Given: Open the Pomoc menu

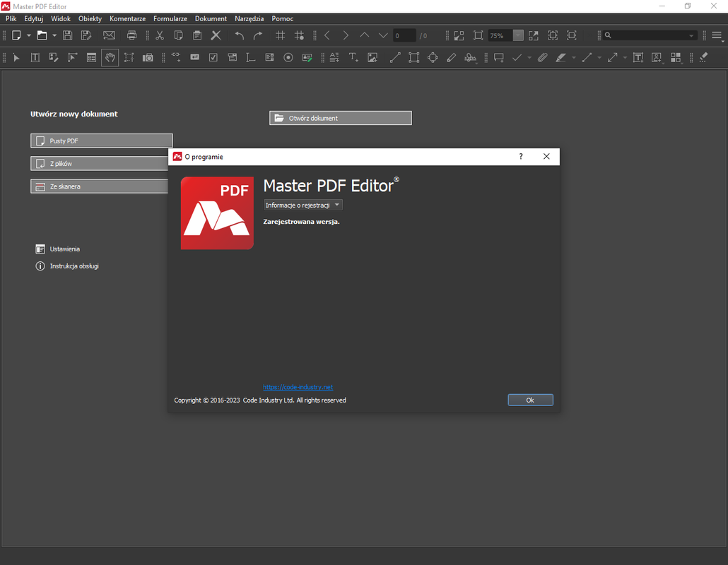Looking at the screenshot, I should 282,18.
